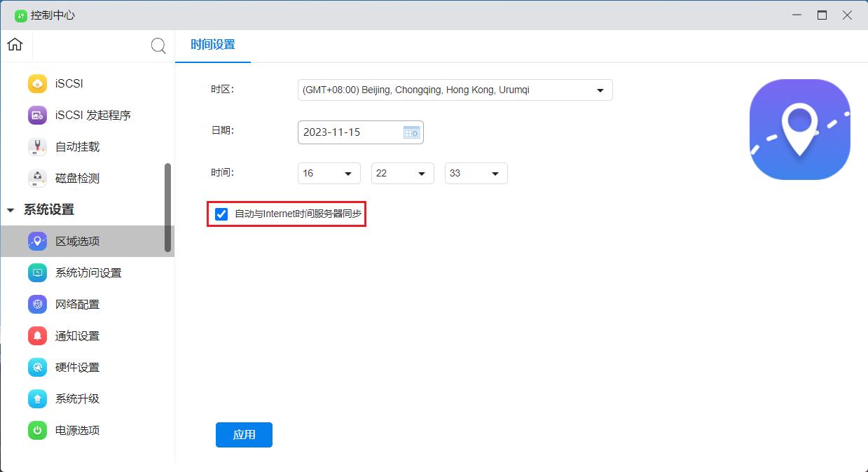This screenshot has height=472, width=868.
Task: Select the 自动挂载 icon
Action: tap(37, 146)
